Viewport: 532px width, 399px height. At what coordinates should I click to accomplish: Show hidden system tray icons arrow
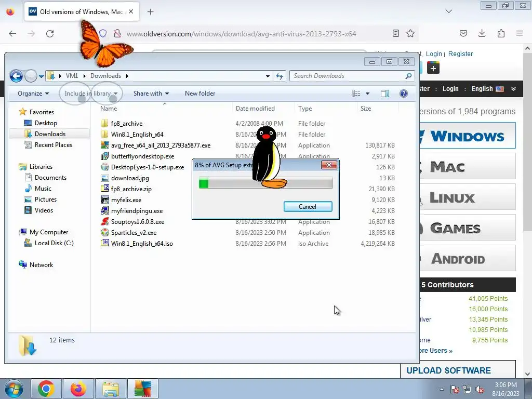442,389
